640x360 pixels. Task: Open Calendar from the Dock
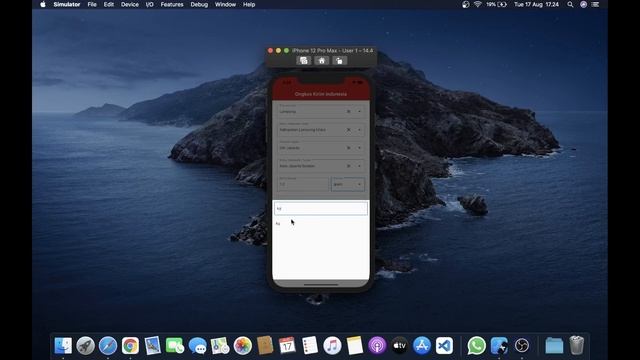tap(287, 346)
